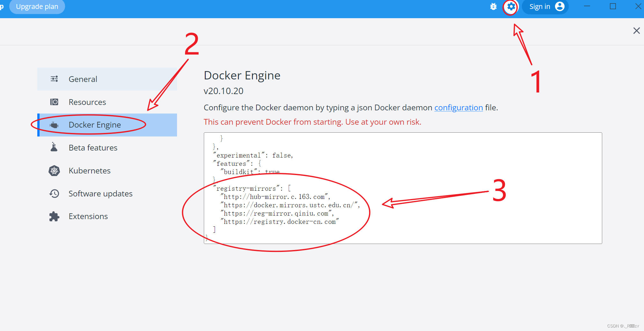The height and width of the screenshot is (331, 644).
Task: Minimize the Docker Desktop window
Action: 587,6
